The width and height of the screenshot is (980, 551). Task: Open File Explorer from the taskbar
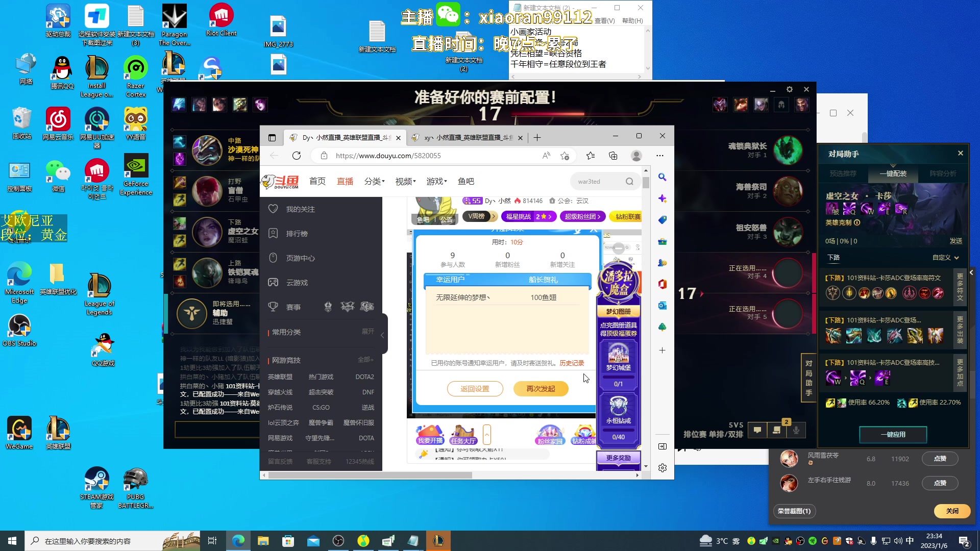[x=263, y=541]
